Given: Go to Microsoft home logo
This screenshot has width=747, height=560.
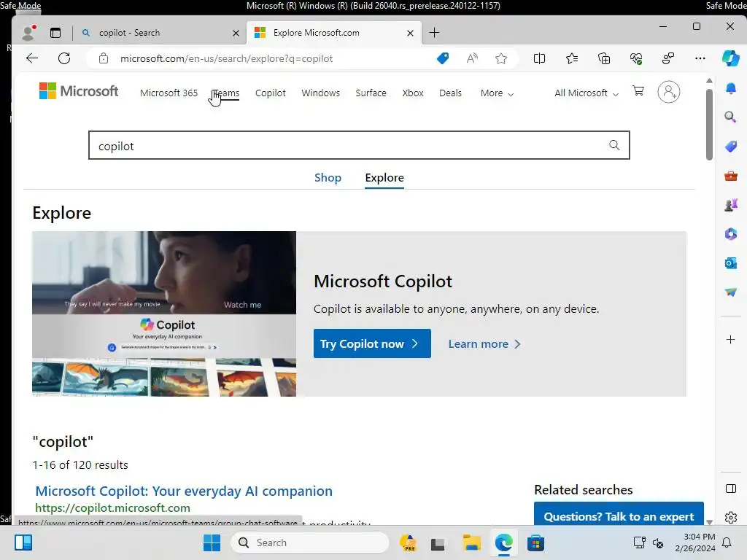Looking at the screenshot, I should (79, 90).
